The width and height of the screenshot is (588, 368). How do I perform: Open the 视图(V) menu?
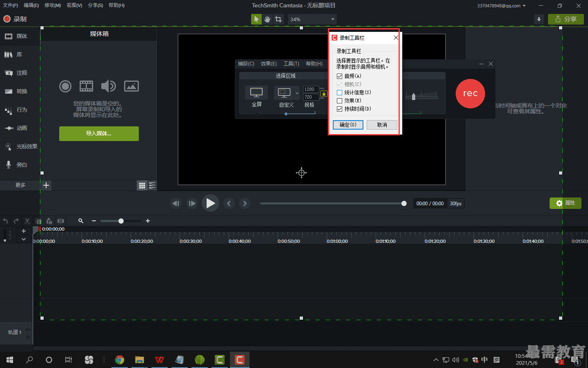[x=74, y=5]
